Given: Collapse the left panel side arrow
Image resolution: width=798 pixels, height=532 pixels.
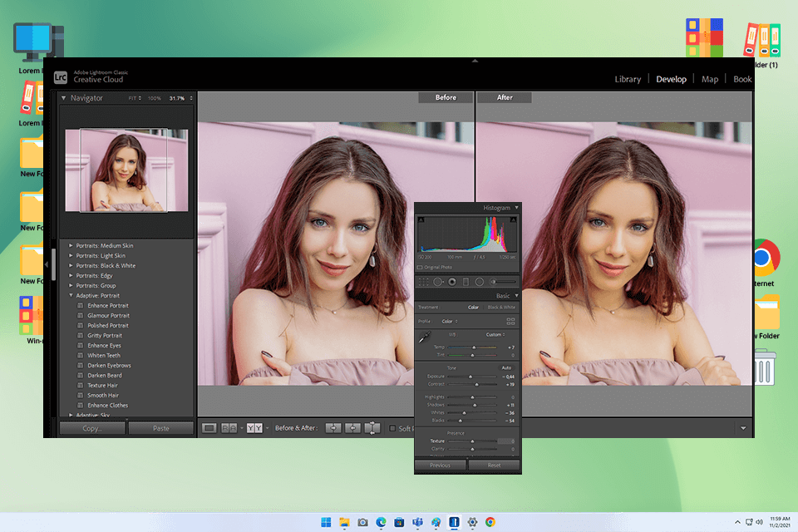Looking at the screenshot, I should coord(47,264).
